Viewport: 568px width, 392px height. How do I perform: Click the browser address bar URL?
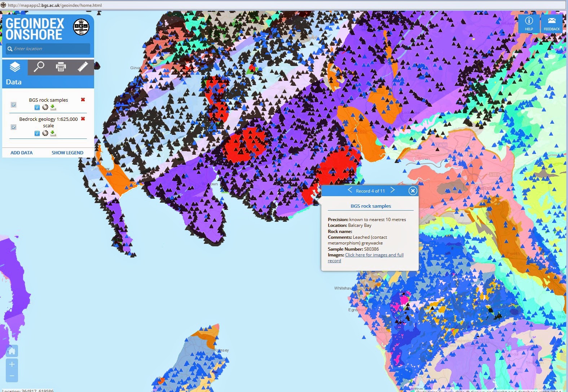[55, 5]
